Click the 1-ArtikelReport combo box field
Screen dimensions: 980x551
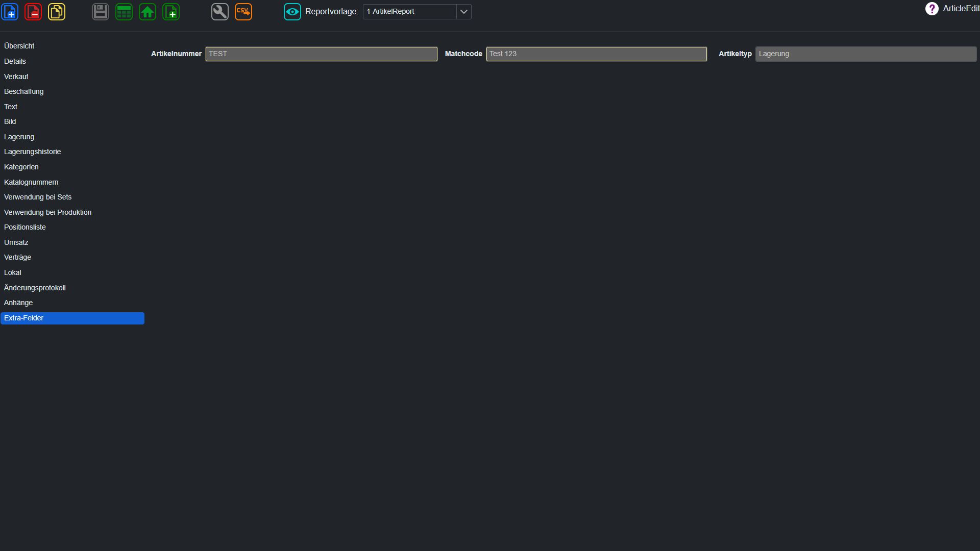409,12
